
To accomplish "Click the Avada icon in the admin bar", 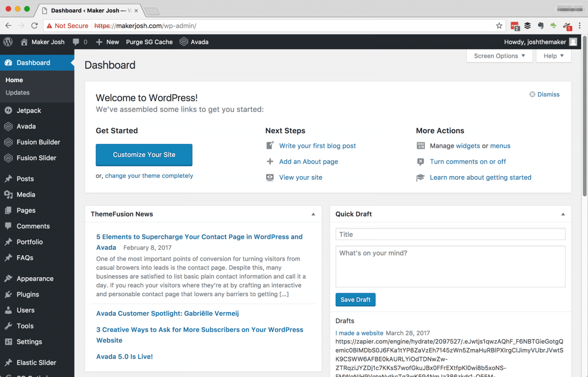I will coord(184,42).
